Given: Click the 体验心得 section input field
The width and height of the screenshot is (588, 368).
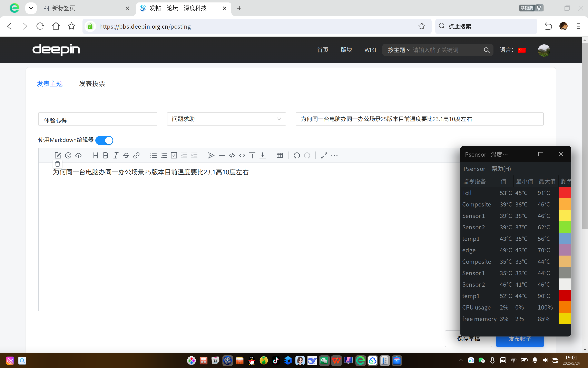Looking at the screenshot, I should click(x=98, y=119).
